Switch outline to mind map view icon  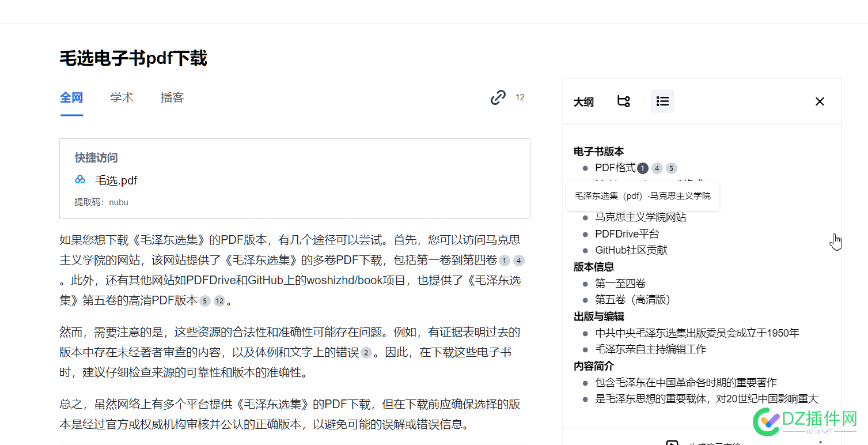[623, 101]
